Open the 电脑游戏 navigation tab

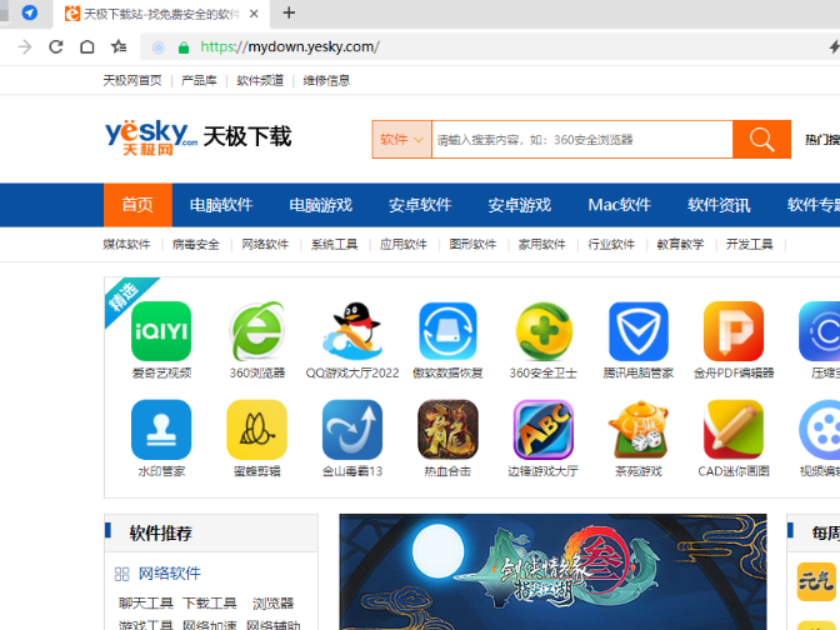(320, 205)
